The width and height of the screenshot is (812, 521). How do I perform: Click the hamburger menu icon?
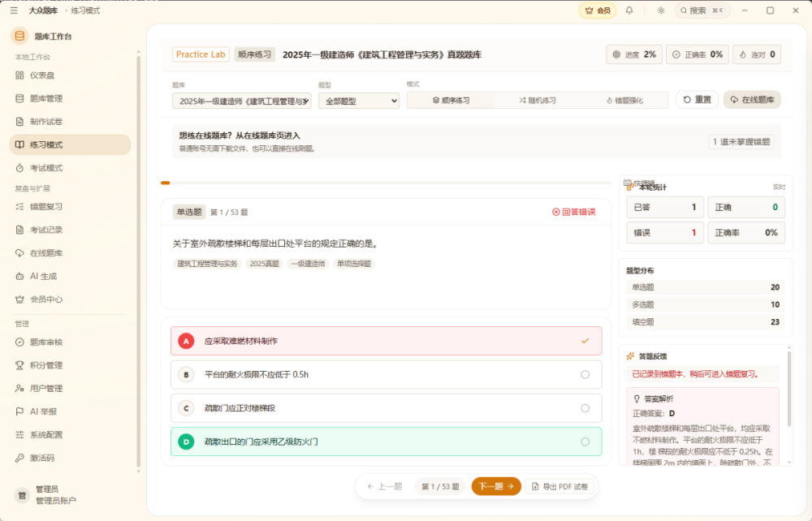14,11
